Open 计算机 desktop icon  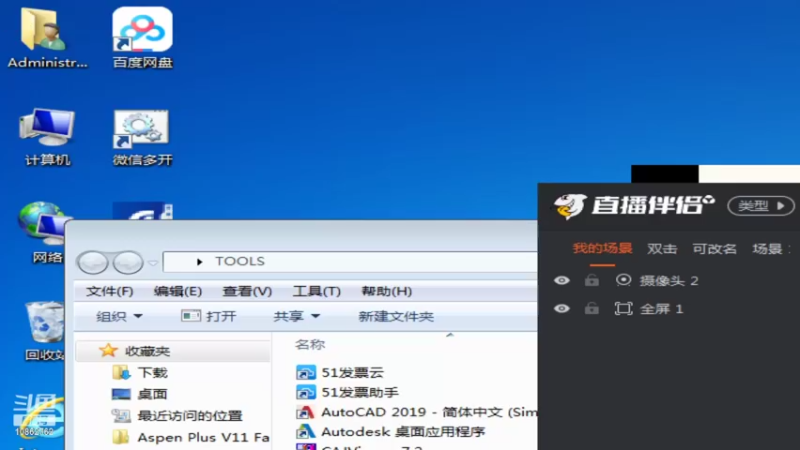coord(47,137)
